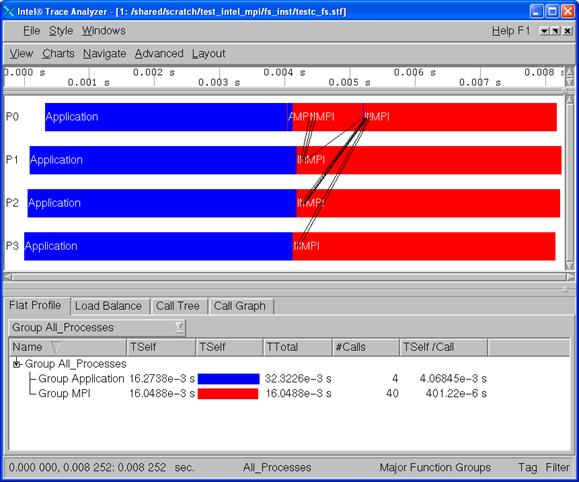Viewport: 579px width, 482px height.
Task: Open the Navigate menu
Action: tap(105, 54)
